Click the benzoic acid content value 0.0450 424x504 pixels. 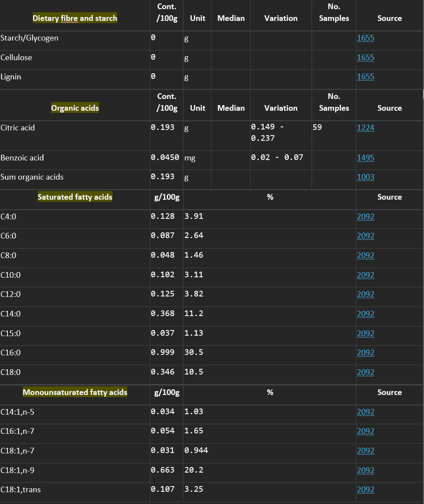pyautogui.click(x=165, y=157)
